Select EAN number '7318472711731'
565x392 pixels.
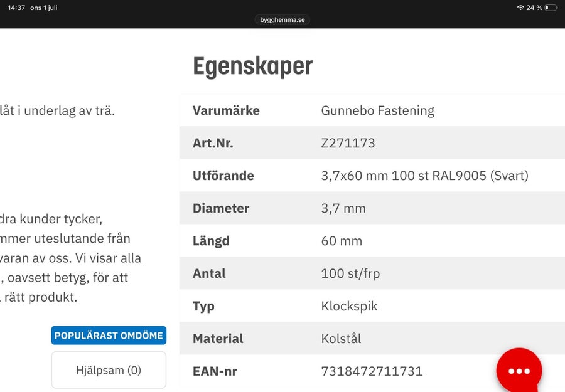click(372, 371)
